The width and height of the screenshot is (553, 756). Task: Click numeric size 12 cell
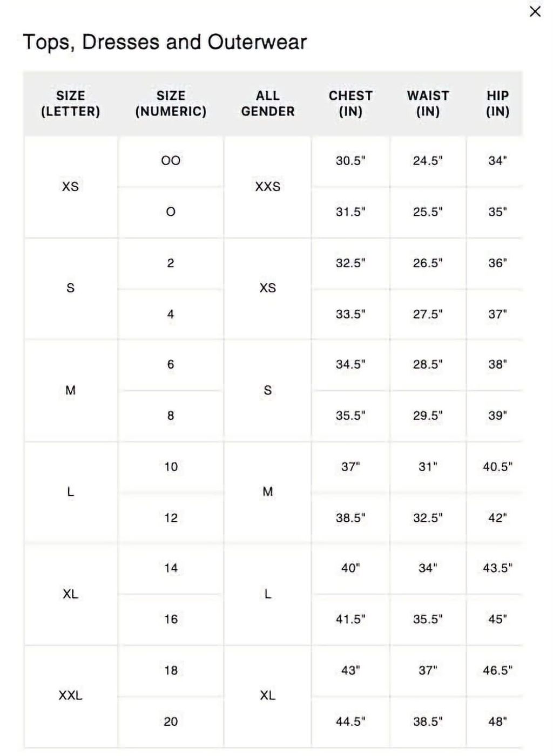point(171,518)
